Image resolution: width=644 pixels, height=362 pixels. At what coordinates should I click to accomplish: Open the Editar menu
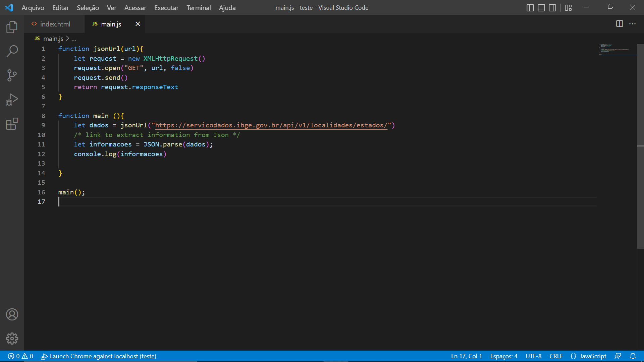click(60, 8)
